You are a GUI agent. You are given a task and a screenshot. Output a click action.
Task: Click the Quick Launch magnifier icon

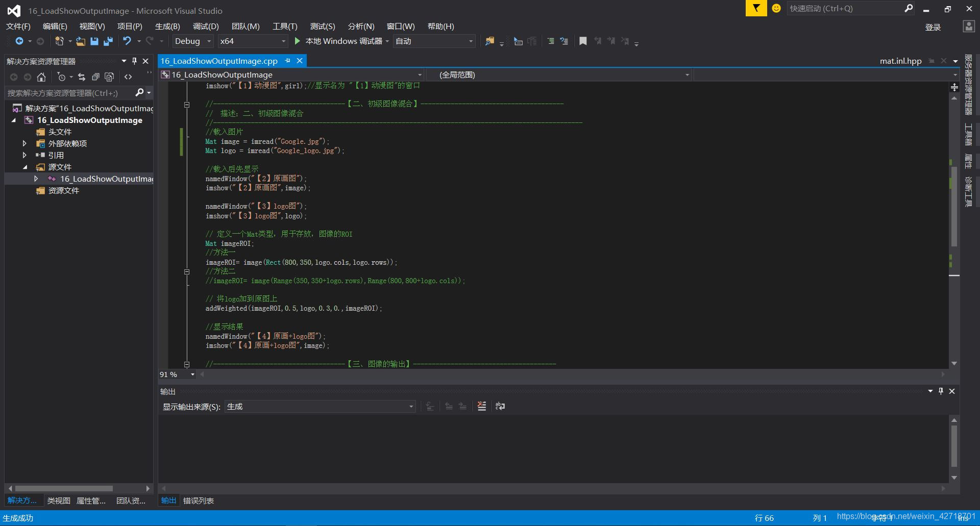[909, 8]
